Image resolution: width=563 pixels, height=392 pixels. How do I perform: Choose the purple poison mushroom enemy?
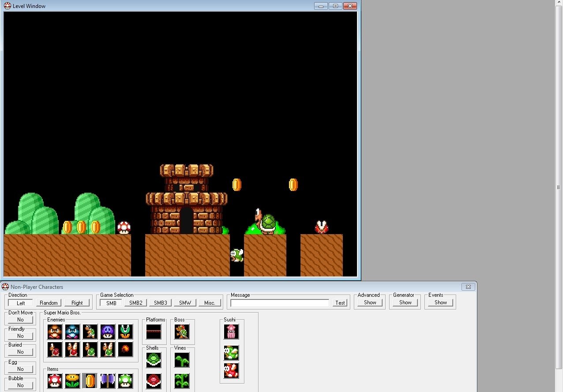pyautogui.click(x=108, y=332)
